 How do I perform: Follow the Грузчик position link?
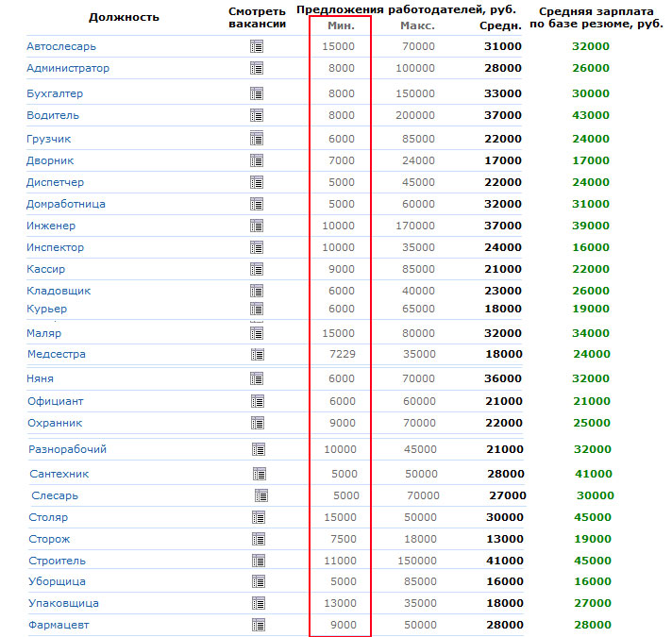49,139
